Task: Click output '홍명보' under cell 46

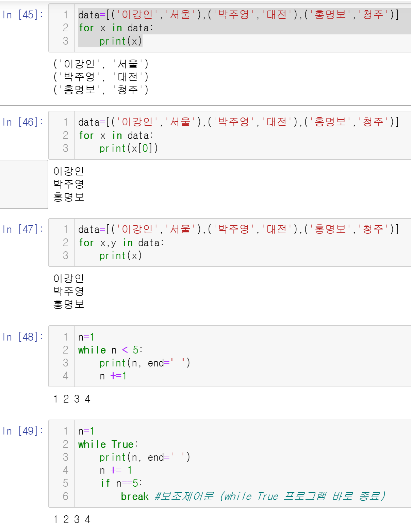Action: tap(69, 197)
